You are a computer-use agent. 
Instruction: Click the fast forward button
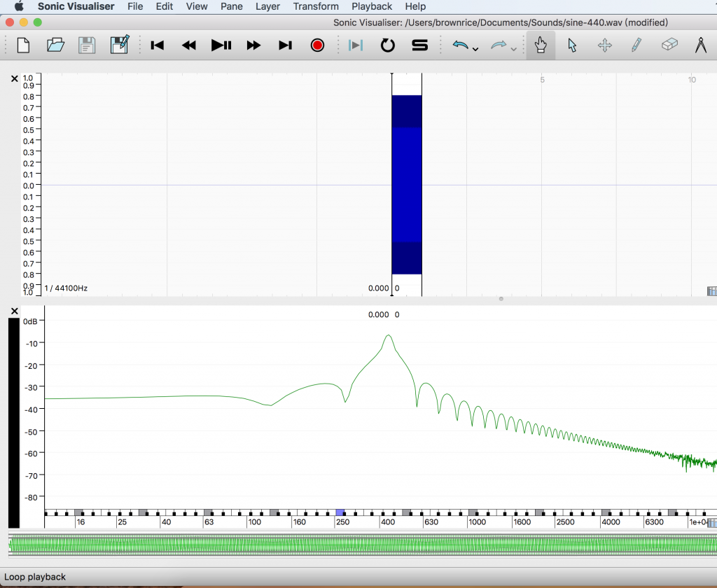(x=253, y=45)
